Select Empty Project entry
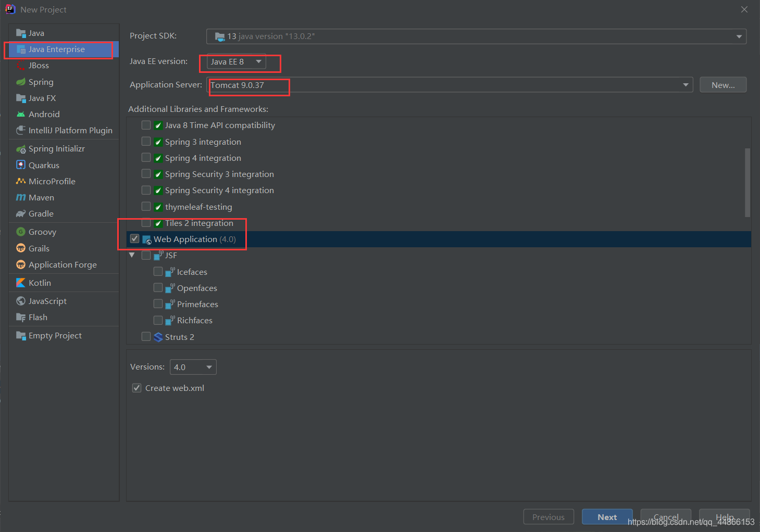 click(64, 335)
